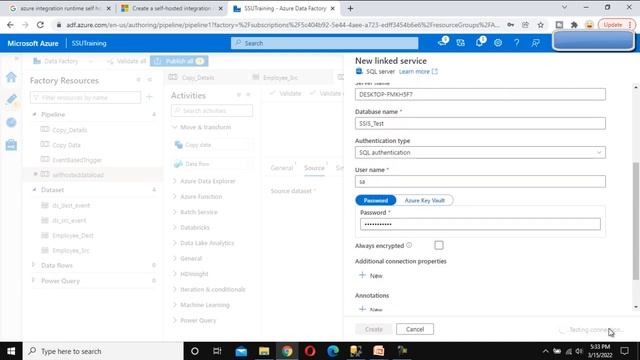Click the Windows taskbar search box

(x=103, y=351)
